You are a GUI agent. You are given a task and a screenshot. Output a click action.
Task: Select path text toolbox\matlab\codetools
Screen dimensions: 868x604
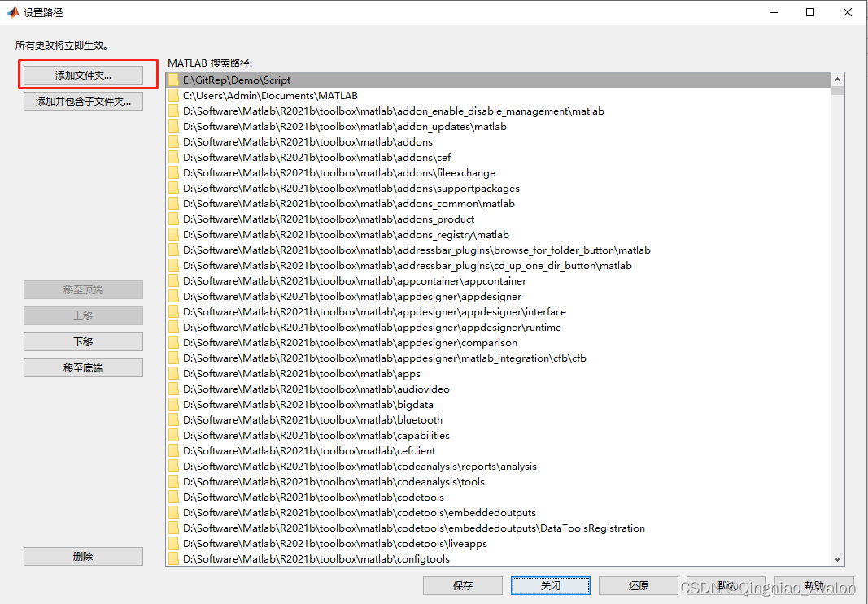point(313,498)
